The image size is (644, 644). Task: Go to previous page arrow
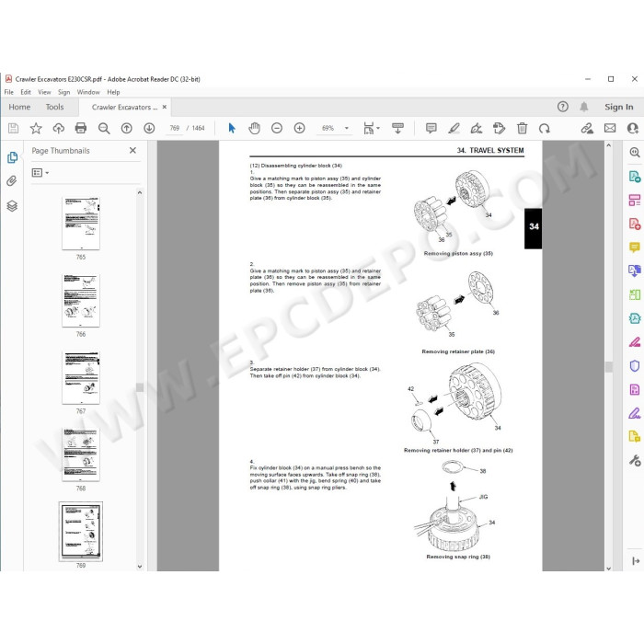(x=127, y=129)
